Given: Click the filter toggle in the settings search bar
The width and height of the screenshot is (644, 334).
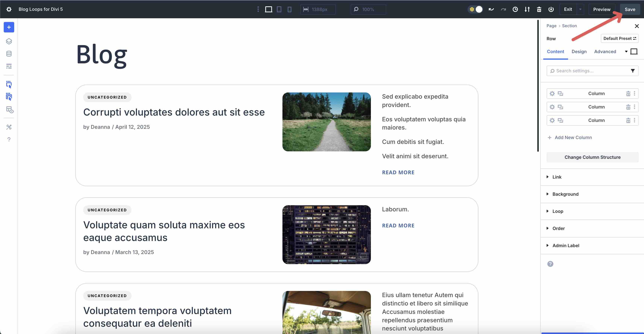Looking at the screenshot, I should click(x=633, y=71).
